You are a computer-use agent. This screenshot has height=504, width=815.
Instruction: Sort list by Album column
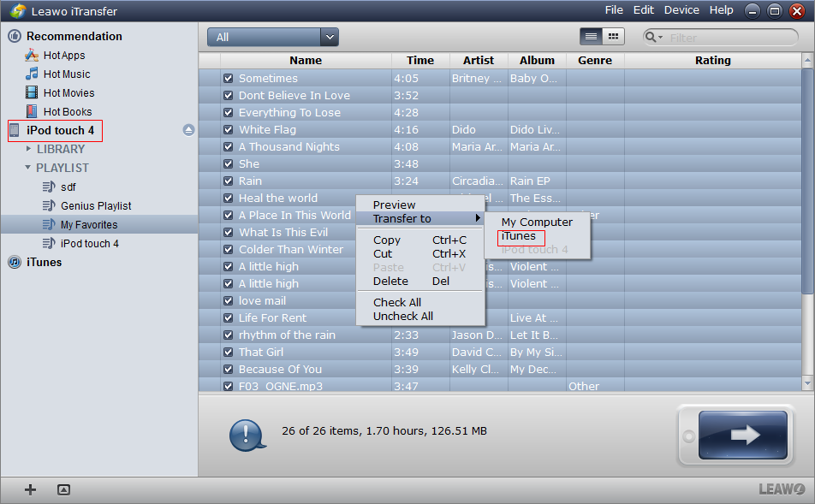click(537, 60)
